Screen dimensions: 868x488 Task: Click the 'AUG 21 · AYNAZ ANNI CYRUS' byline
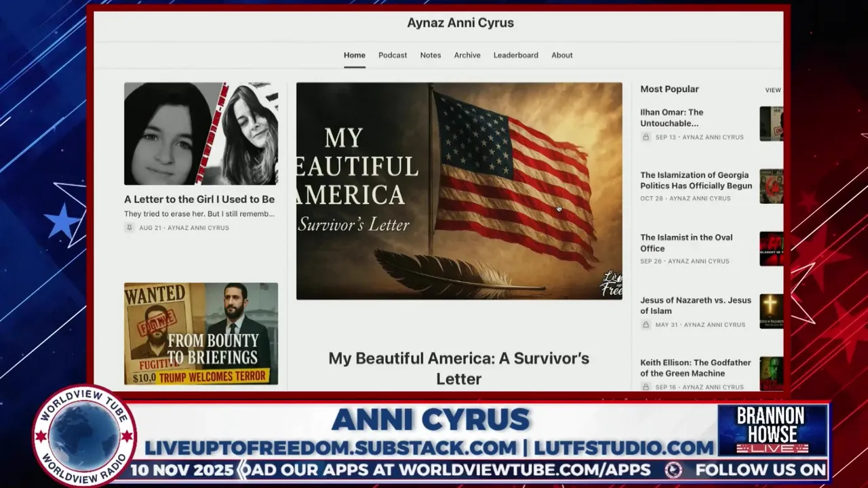tap(184, 228)
